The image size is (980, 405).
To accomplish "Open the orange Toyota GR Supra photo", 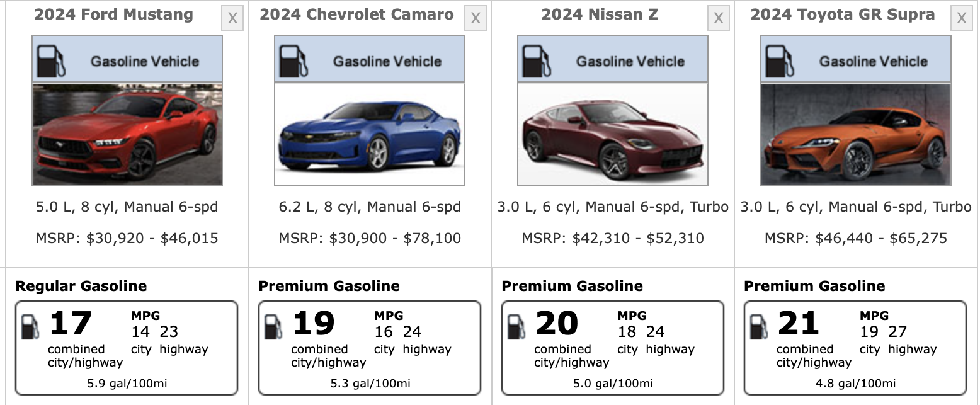I will [856, 134].
